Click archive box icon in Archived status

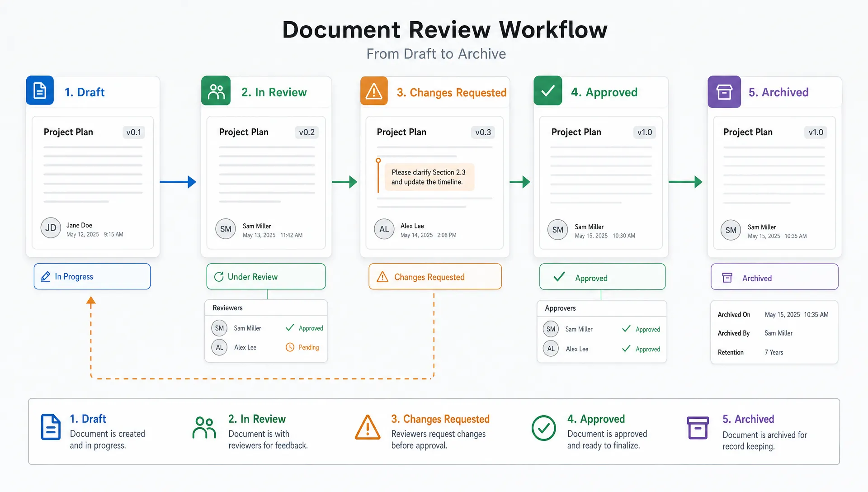coord(727,278)
